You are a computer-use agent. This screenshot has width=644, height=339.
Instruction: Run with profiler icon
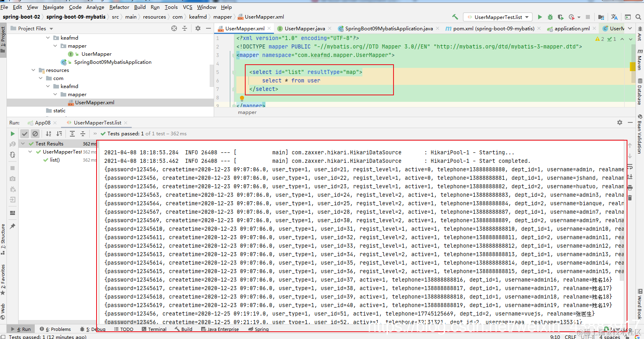[x=571, y=17]
